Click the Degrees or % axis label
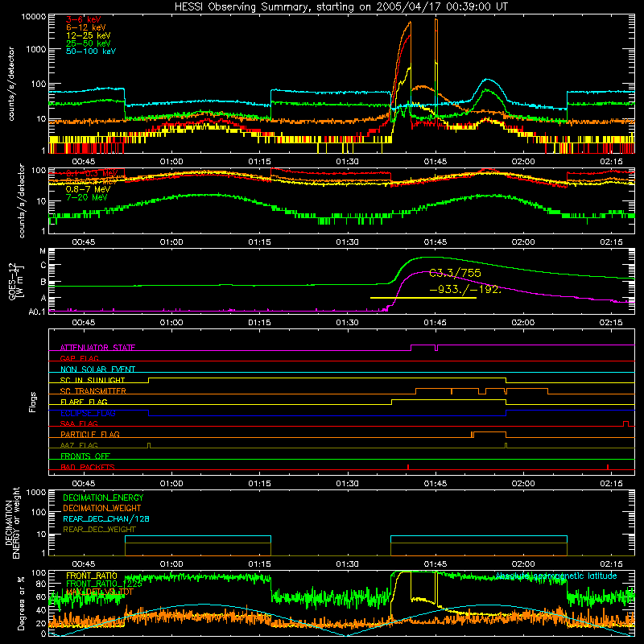The height and width of the screenshot is (644, 644). point(21,603)
